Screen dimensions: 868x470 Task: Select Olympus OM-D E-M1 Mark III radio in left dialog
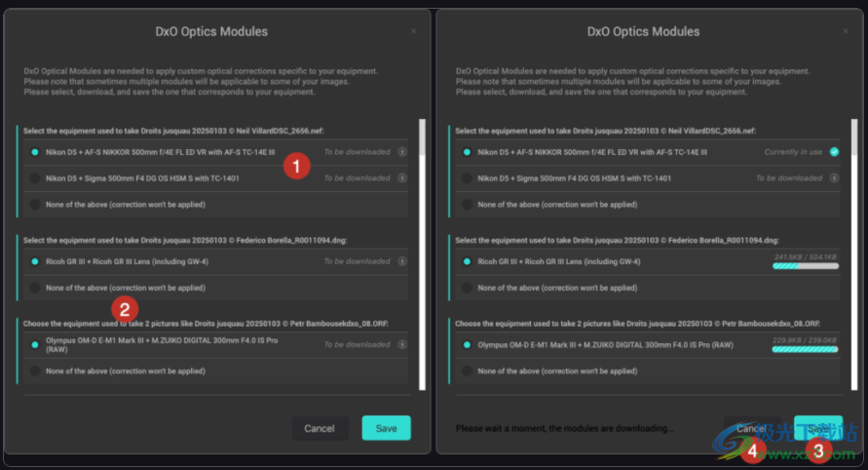pos(35,345)
